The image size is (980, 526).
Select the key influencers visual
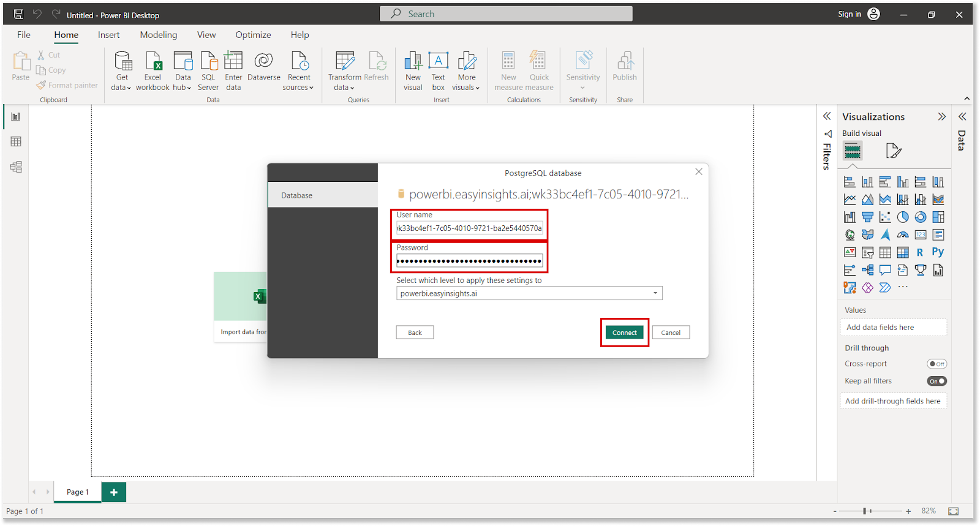(x=850, y=270)
